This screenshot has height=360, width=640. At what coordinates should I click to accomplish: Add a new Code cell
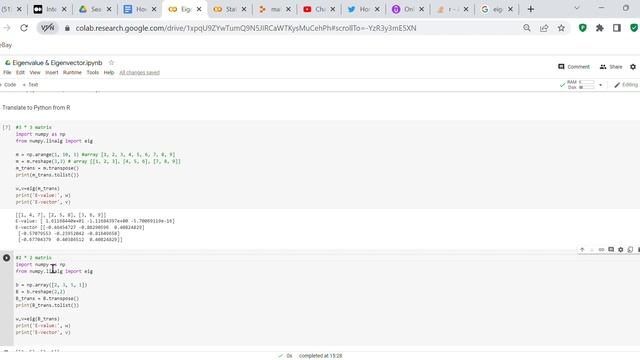[8, 85]
